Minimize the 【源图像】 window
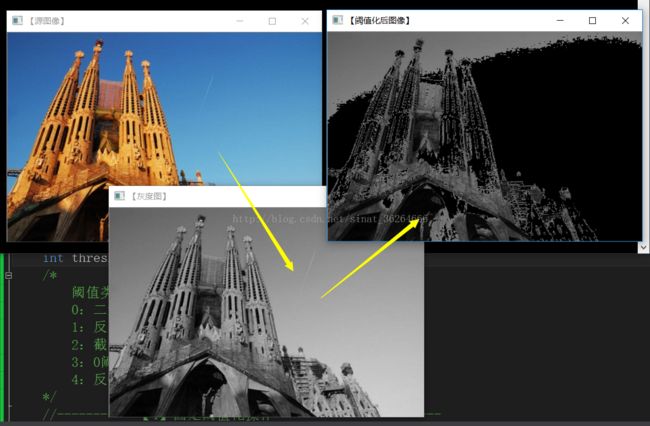650x426 pixels. tap(240, 21)
